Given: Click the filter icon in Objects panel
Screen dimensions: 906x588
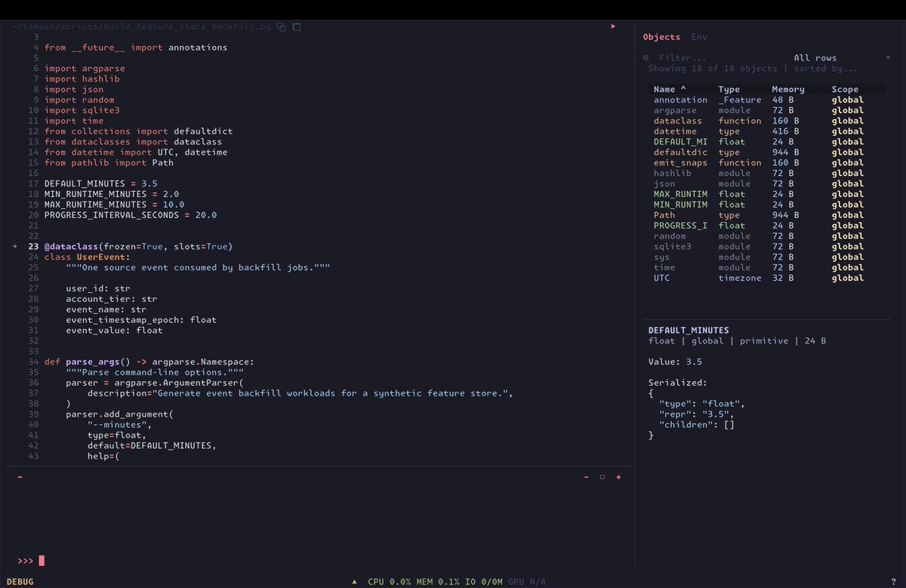Looking at the screenshot, I should [646, 58].
